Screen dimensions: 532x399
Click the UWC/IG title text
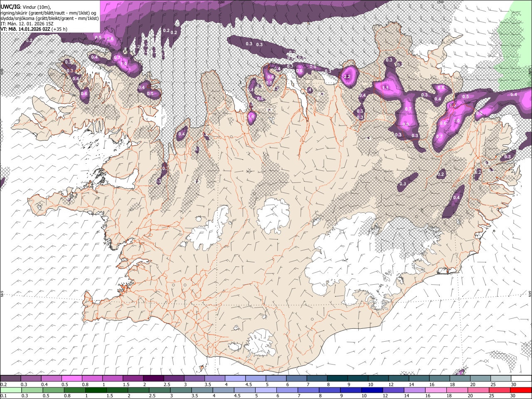[10, 7]
